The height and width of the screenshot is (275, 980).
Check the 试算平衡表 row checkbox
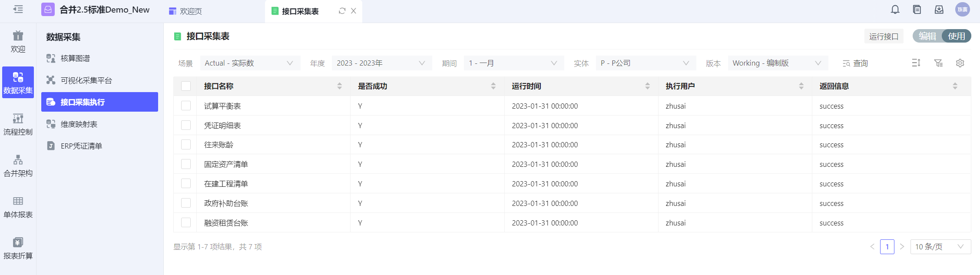186,106
